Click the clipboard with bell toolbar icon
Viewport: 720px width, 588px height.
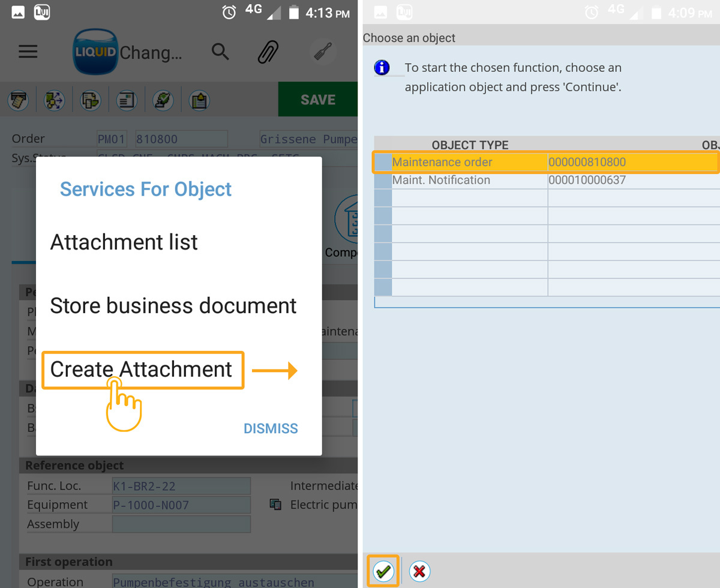[199, 100]
